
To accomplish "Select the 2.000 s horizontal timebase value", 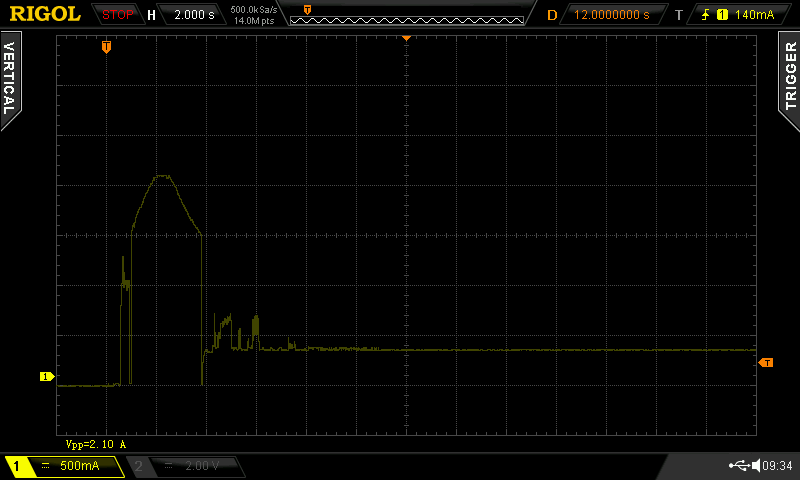I will tap(194, 15).
